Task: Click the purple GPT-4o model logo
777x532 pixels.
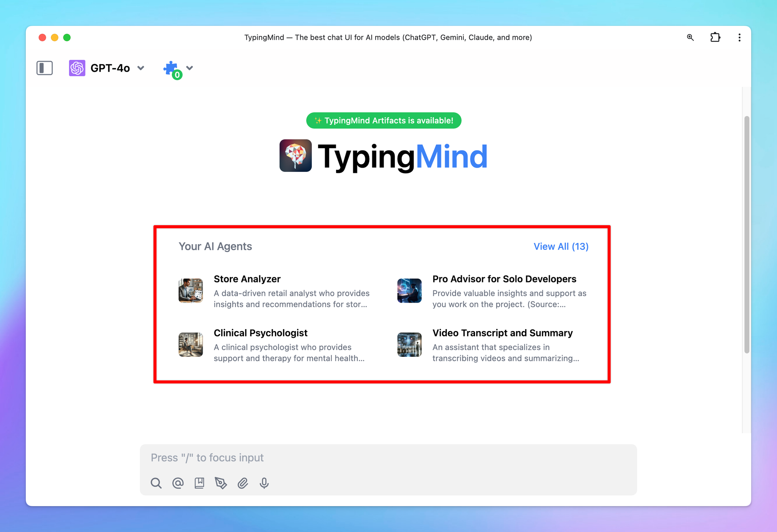Action: tap(77, 68)
